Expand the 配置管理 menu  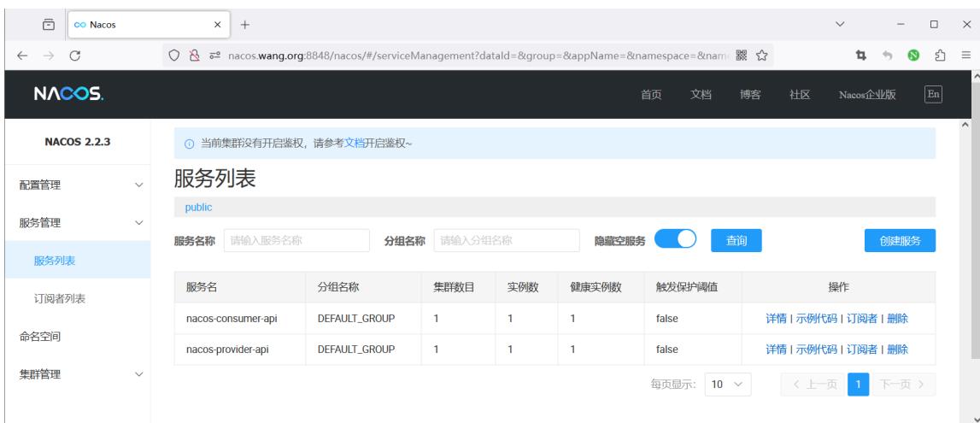click(78, 185)
